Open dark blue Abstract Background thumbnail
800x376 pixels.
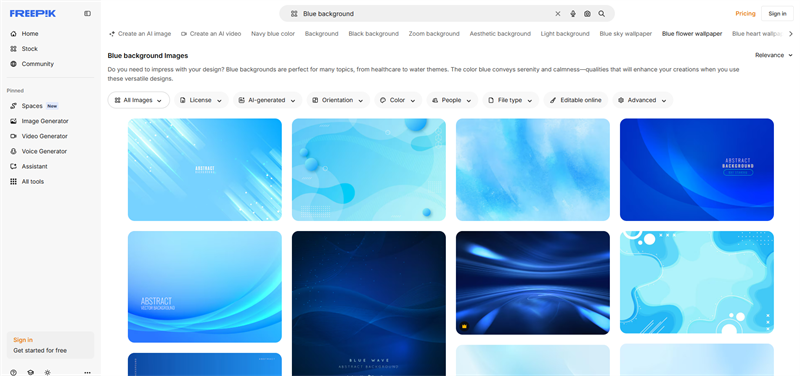pyautogui.click(x=697, y=170)
